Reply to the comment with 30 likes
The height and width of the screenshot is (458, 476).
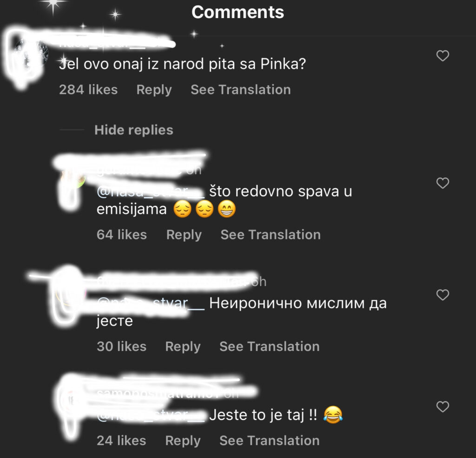pos(183,346)
